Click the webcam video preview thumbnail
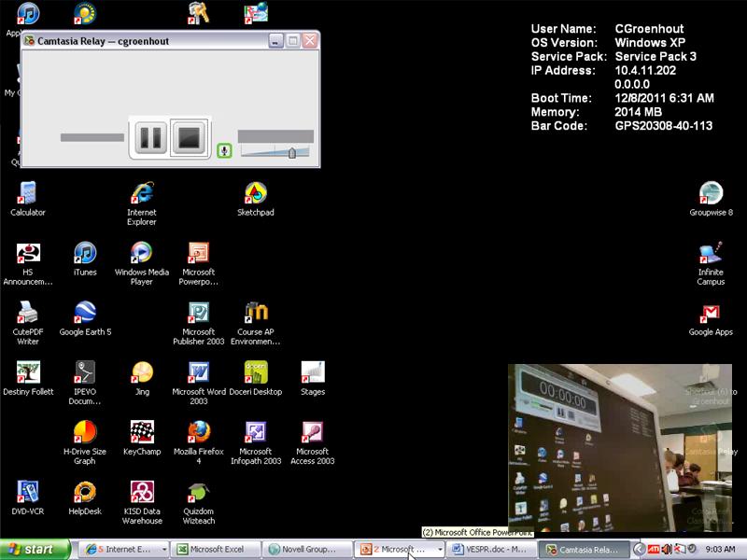Image resolution: width=747 pixels, height=560 pixels. [x=620, y=448]
